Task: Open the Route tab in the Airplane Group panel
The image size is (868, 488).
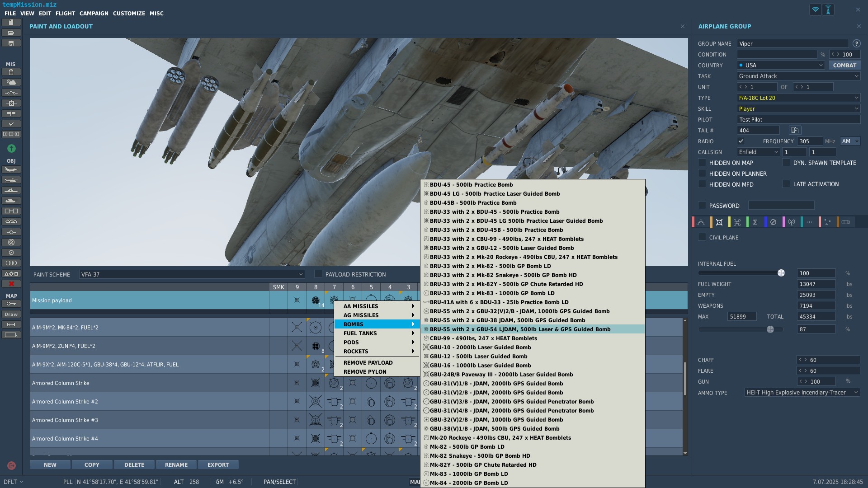Action: pyautogui.click(x=701, y=222)
